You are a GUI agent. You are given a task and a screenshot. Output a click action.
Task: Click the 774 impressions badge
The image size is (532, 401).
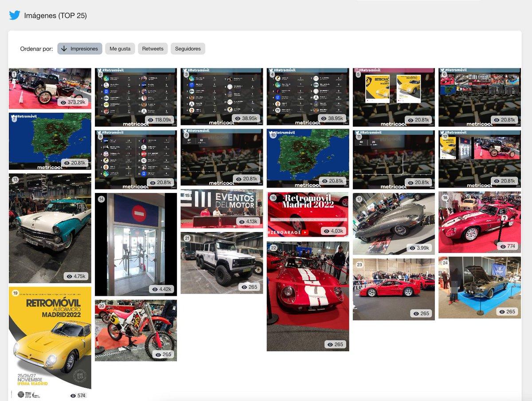coord(509,246)
